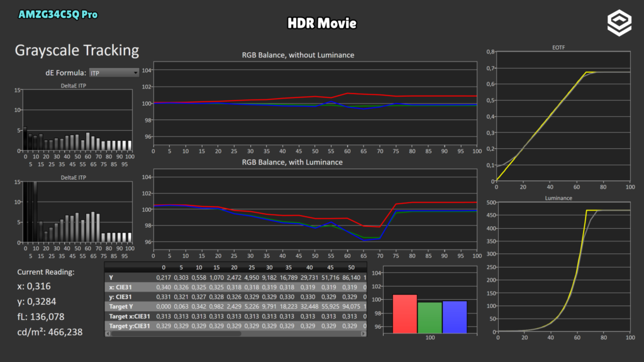Click the 'Target y:CIE31' row header
Viewport: 644px width, 362px height.
pos(130,326)
